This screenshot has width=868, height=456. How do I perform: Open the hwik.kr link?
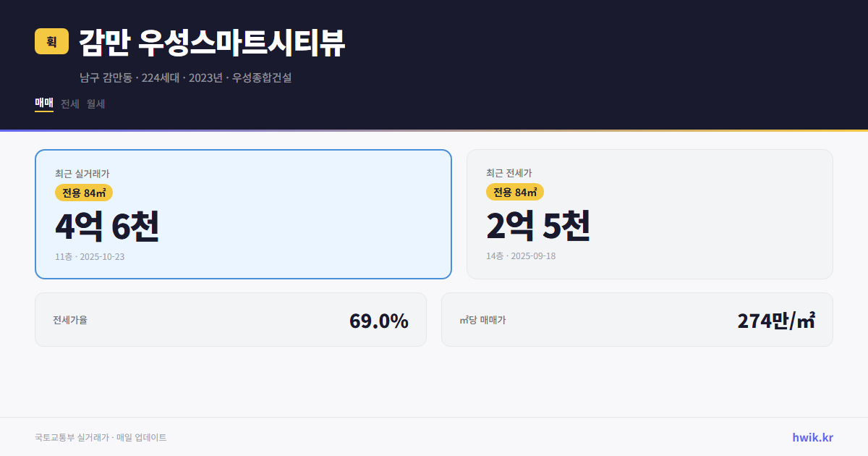click(x=812, y=437)
